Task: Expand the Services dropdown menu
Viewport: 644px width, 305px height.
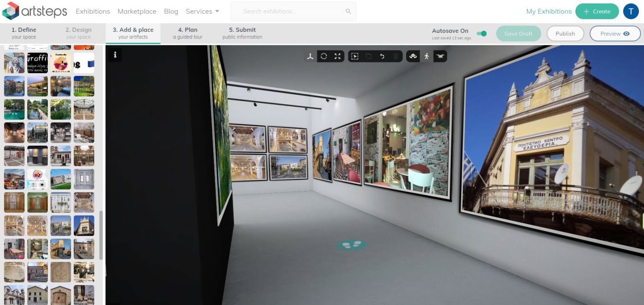Action: 202,12
